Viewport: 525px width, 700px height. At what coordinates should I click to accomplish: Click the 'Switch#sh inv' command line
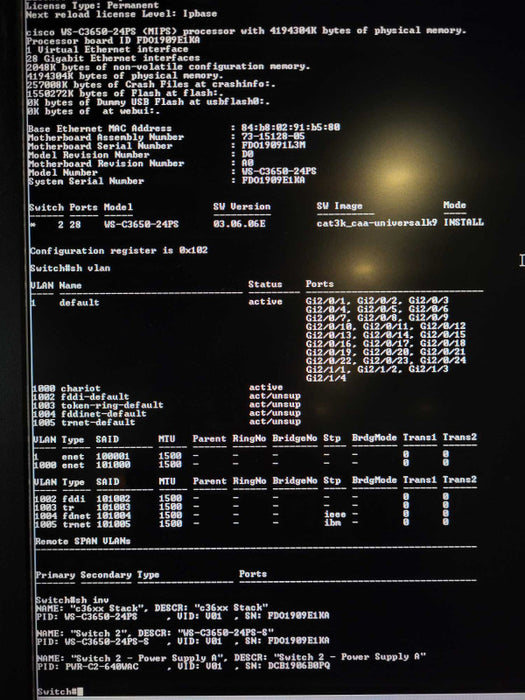pyautogui.click(x=72, y=600)
